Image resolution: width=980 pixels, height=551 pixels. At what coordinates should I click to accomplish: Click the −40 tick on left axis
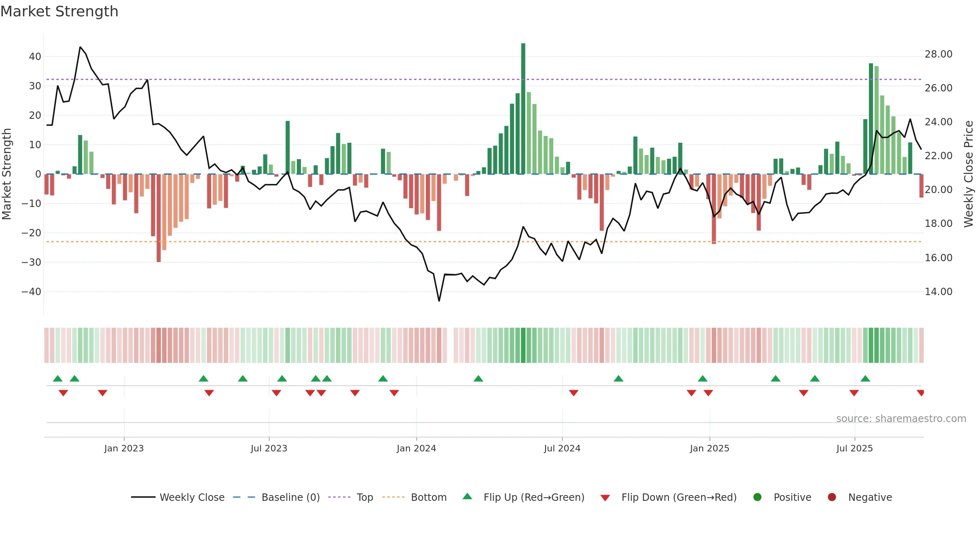pos(31,292)
